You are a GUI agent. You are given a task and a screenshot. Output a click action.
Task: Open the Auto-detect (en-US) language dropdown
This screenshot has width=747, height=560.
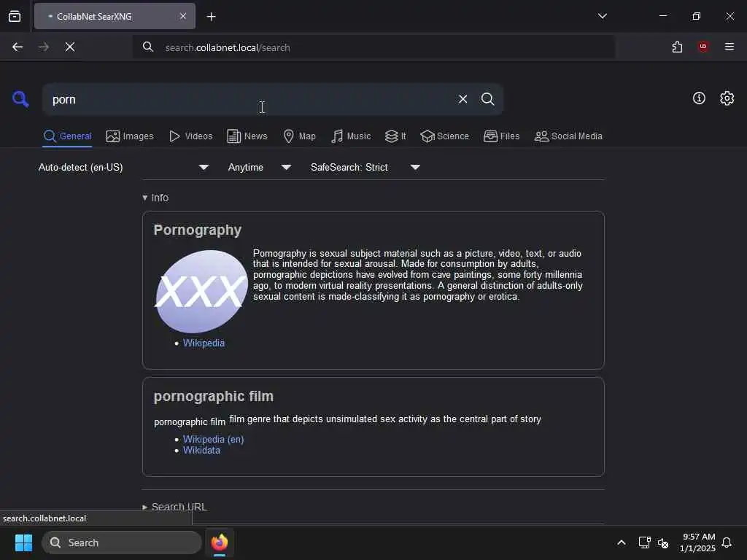(x=124, y=167)
